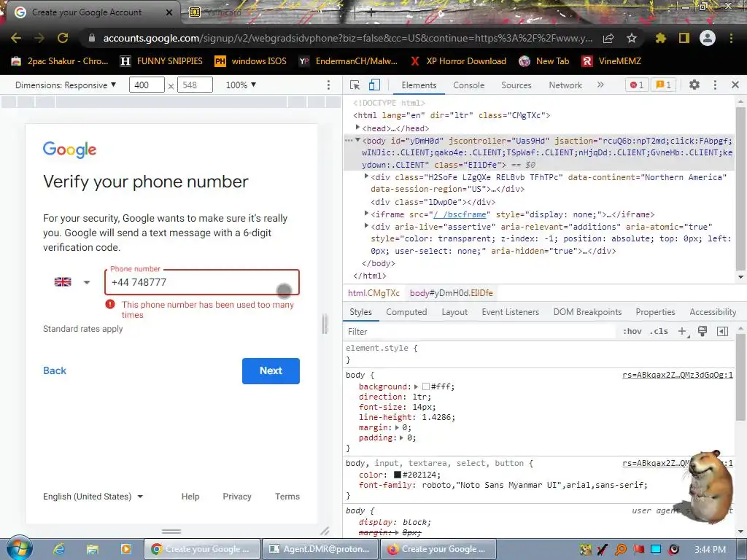This screenshot has width=747, height=560.
Task: Click the Phone number input field
Action: (202, 282)
